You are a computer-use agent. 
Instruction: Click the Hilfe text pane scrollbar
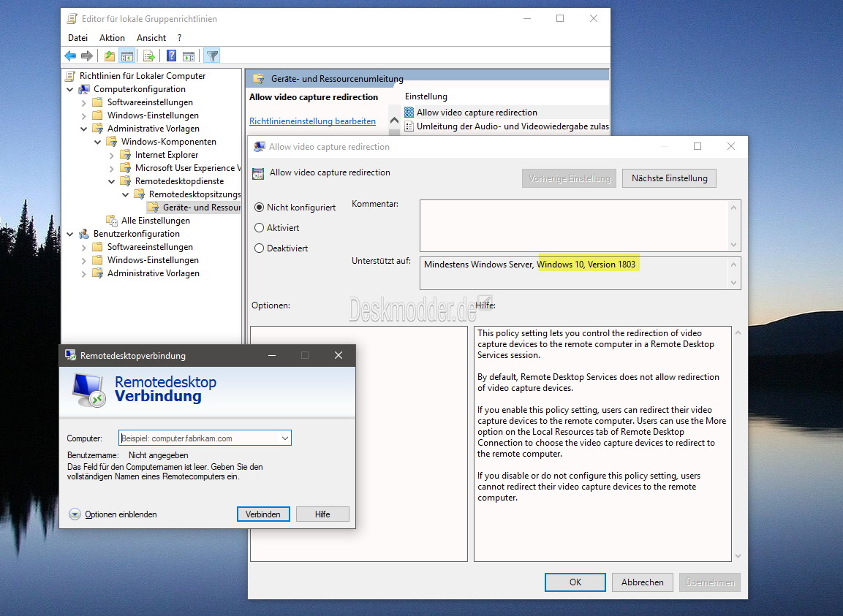(738, 444)
